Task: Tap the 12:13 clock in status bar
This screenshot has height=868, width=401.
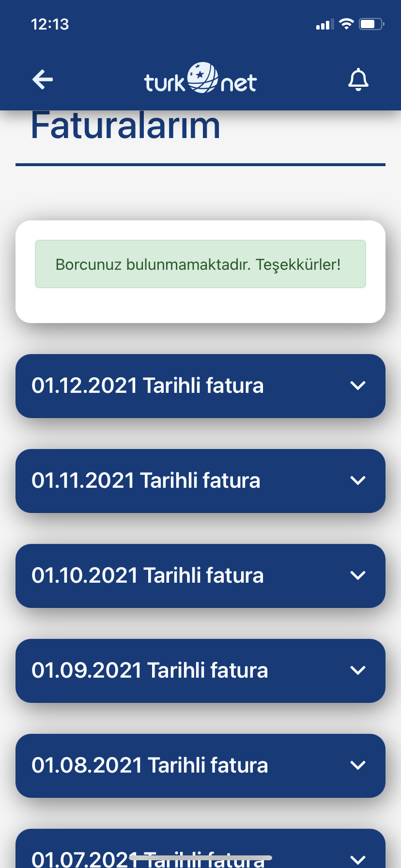Action: [50, 24]
